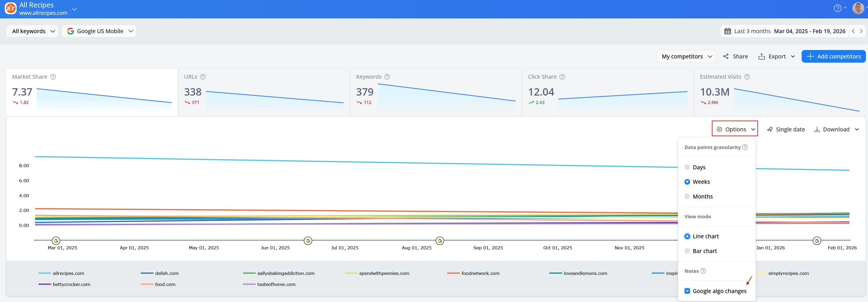Image resolution: width=868 pixels, height=302 pixels.
Task: Open the user profile avatar
Action: (x=858, y=8)
